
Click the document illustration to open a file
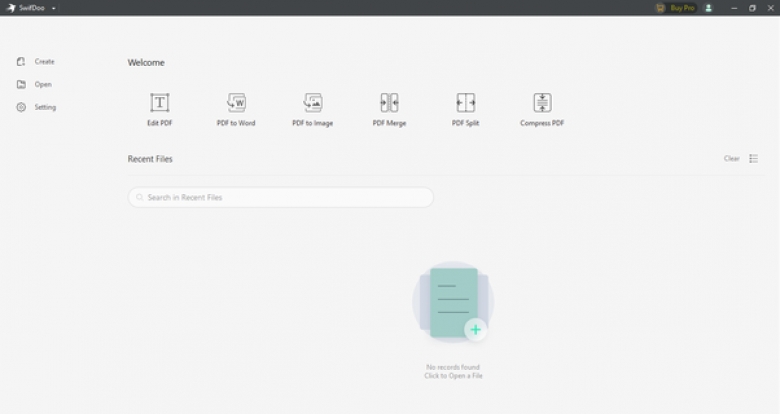pos(452,300)
